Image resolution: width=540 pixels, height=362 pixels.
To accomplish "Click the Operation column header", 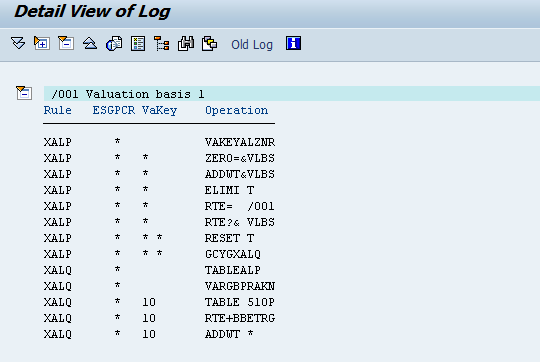I will (x=237, y=110).
